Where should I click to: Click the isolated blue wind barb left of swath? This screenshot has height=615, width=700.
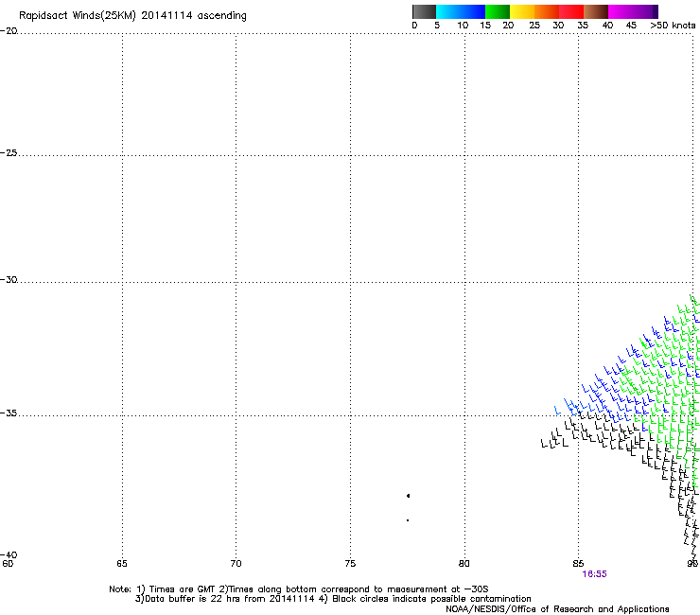[x=557, y=411]
